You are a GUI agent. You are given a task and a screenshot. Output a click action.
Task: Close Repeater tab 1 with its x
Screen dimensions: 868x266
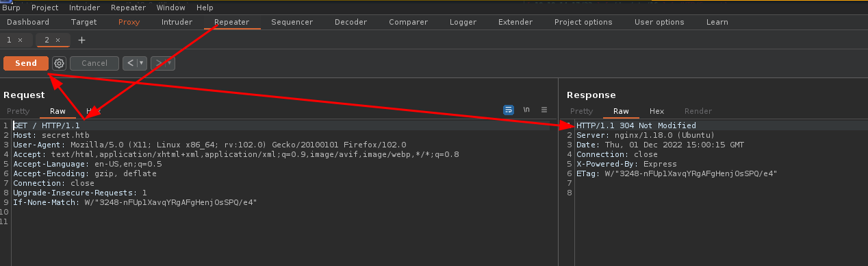[20, 40]
